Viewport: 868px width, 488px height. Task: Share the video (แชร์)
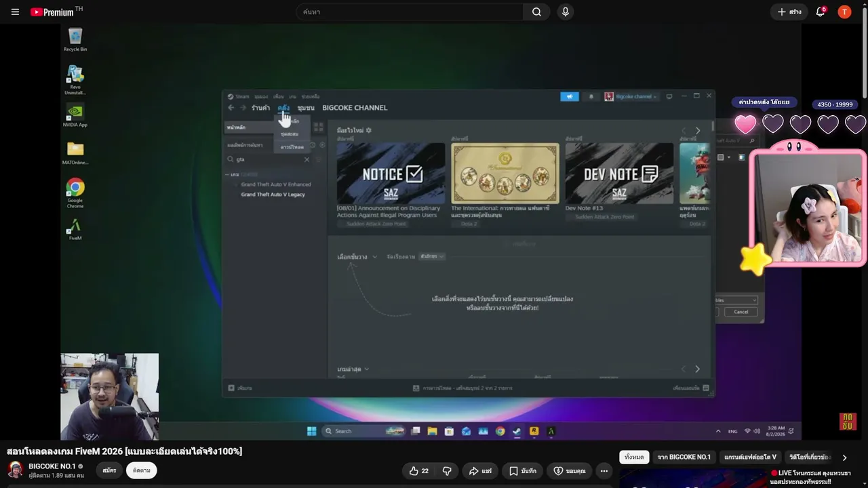click(x=481, y=470)
